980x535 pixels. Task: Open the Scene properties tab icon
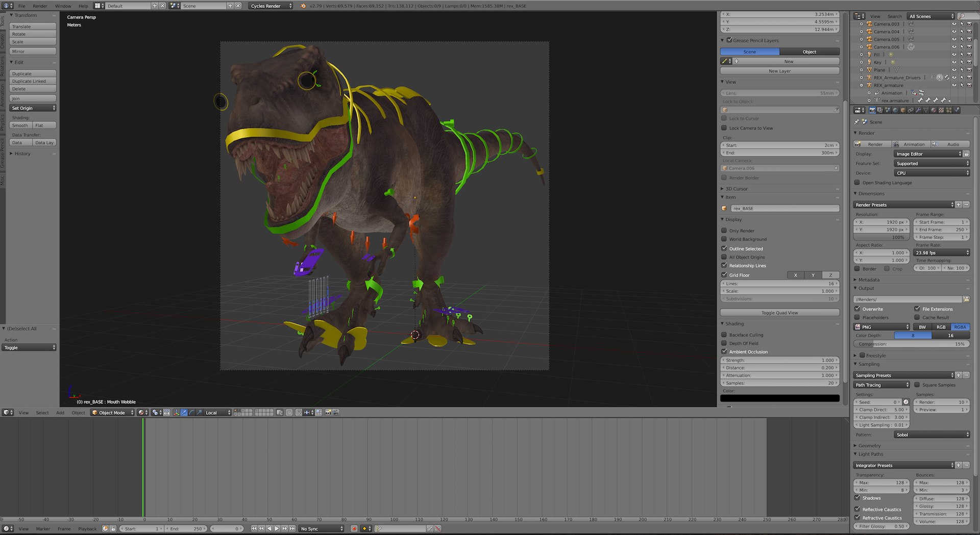[888, 110]
